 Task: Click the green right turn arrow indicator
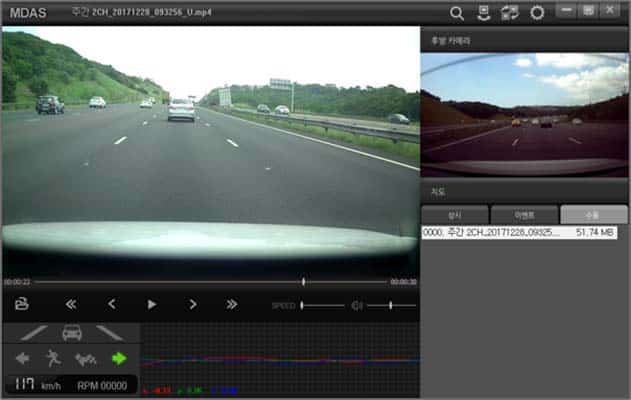pos(120,358)
